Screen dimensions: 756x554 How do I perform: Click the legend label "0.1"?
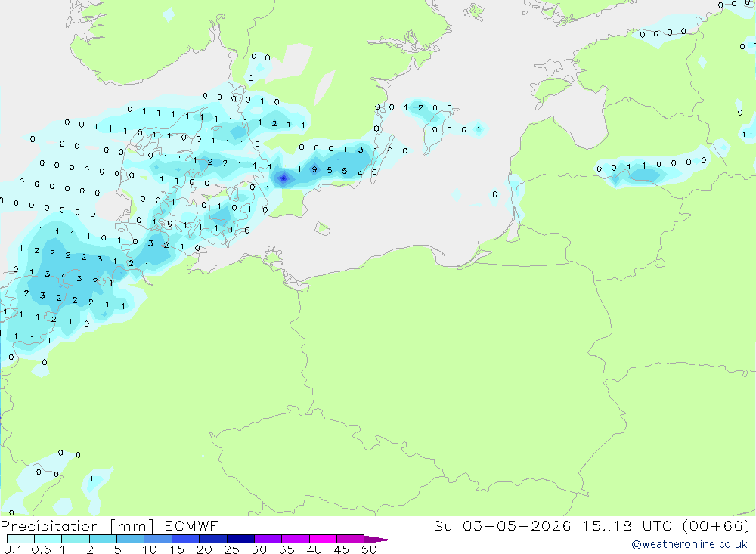13,549
